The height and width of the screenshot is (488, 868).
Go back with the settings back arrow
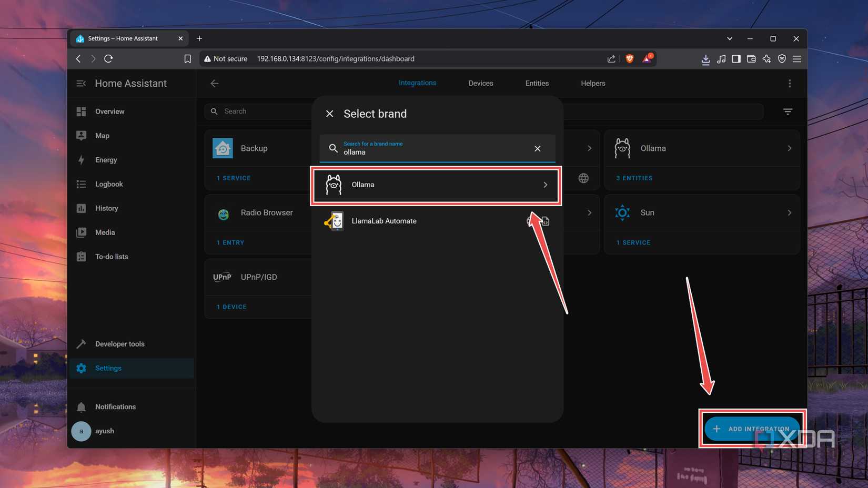(x=215, y=84)
